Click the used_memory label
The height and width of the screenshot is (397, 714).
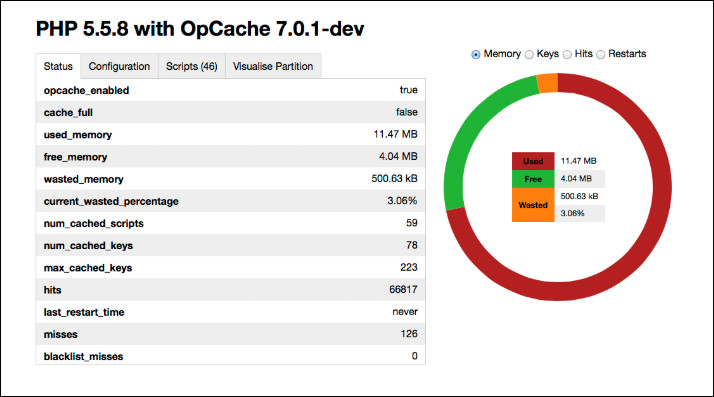[x=78, y=135]
